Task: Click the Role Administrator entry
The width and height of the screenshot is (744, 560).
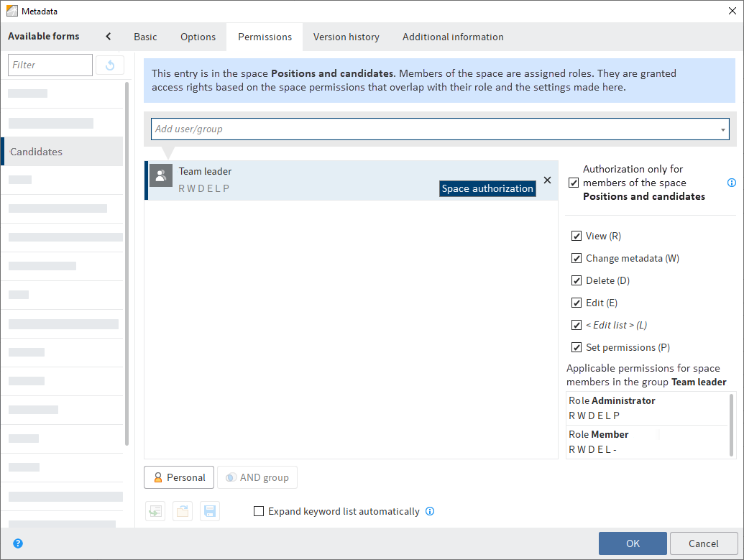Action: (647, 408)
